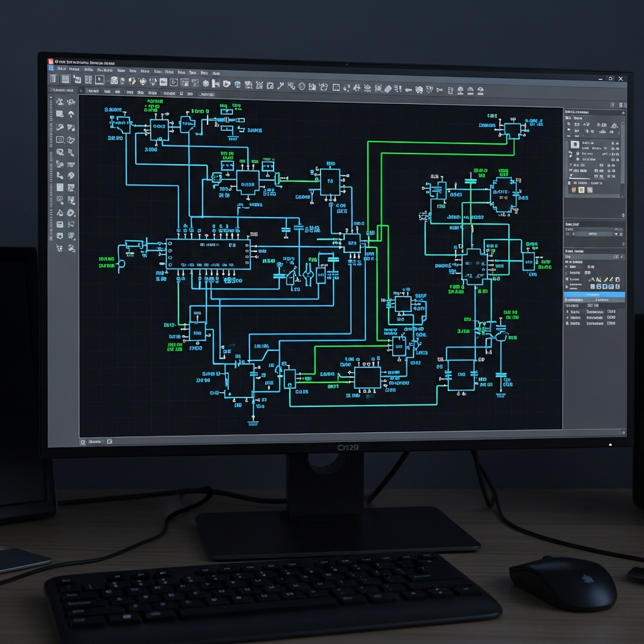Select the large wide IC chip in the schematic
The image size is (644, 644).
[x=208, y=255]
